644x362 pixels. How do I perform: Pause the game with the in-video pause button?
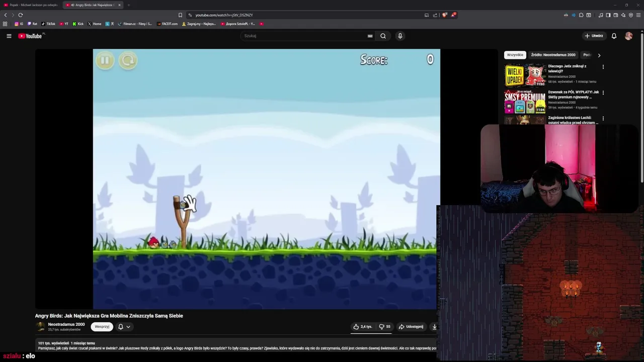tap(105, 60)
